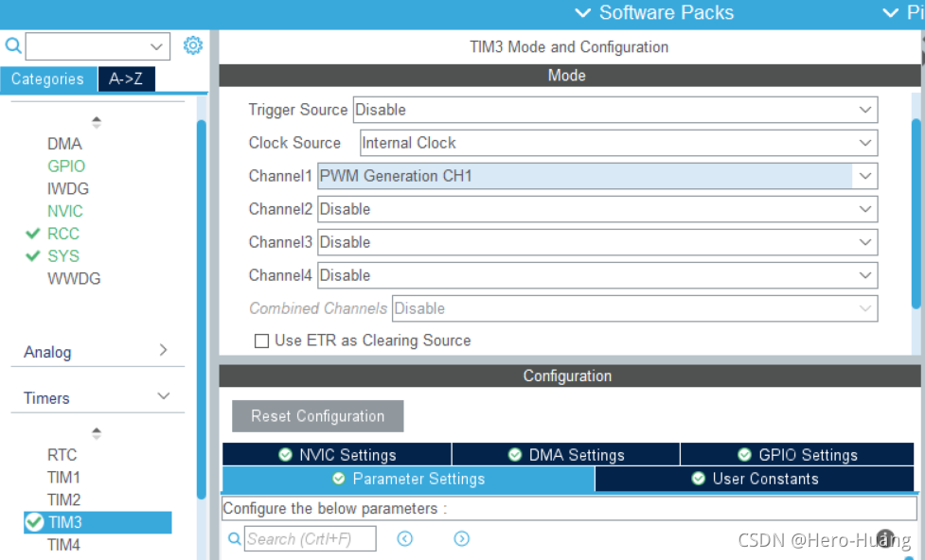
Task: Select IWDG in the peripheral list
Action: 68,188
